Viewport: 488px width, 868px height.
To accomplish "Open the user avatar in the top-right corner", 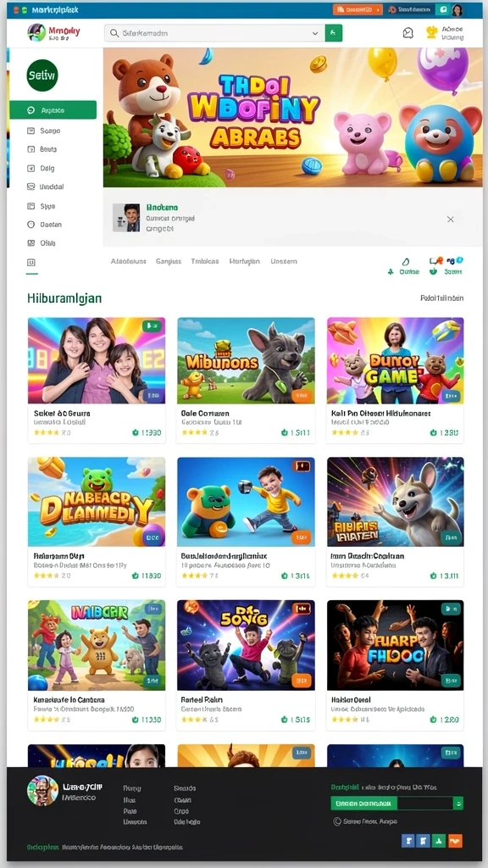I will tap(457, 9).
